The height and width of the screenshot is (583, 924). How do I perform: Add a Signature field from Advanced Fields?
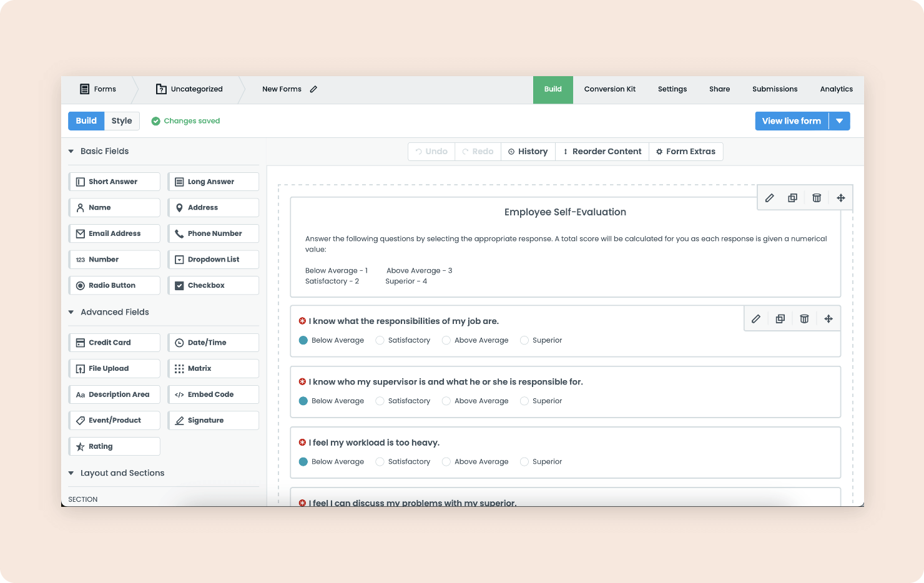[213, 421]
